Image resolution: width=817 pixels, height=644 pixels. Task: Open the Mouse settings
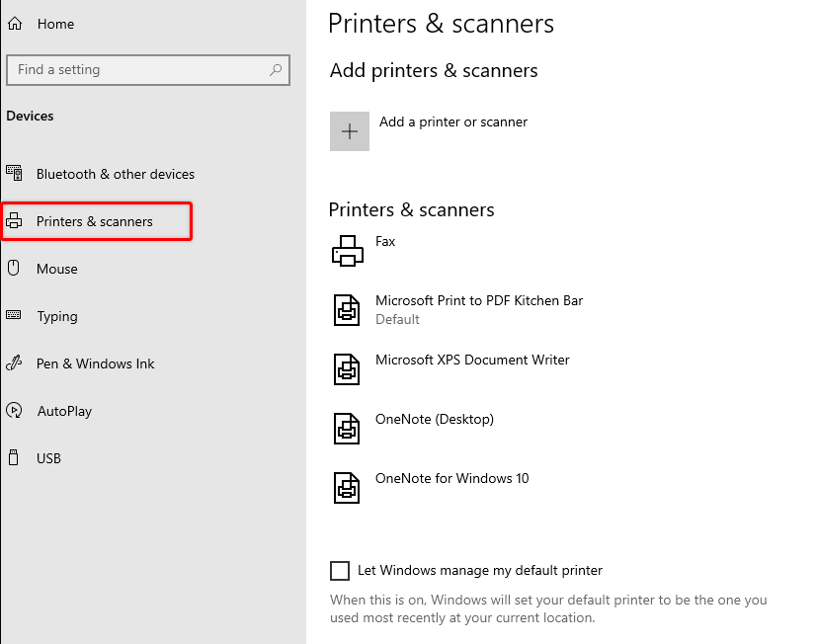click(x=57, y=269)
